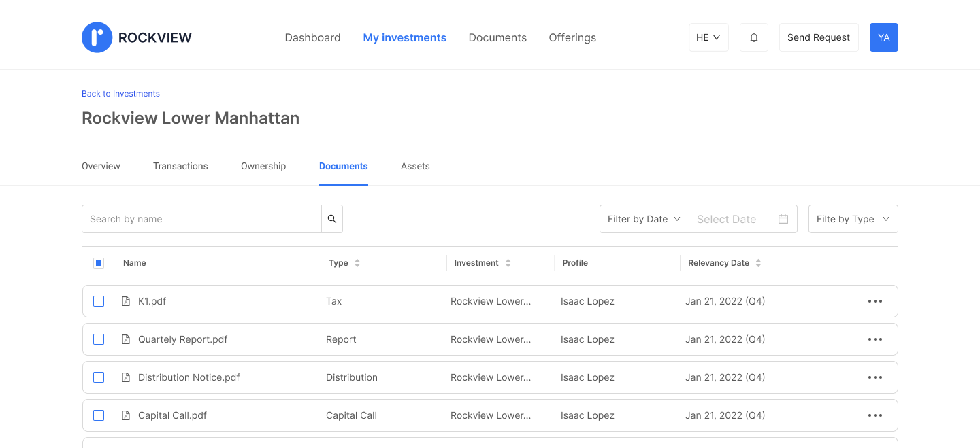The image size is (980, 448).
Task: Open the notifications bell
Action: coord(753,37)
